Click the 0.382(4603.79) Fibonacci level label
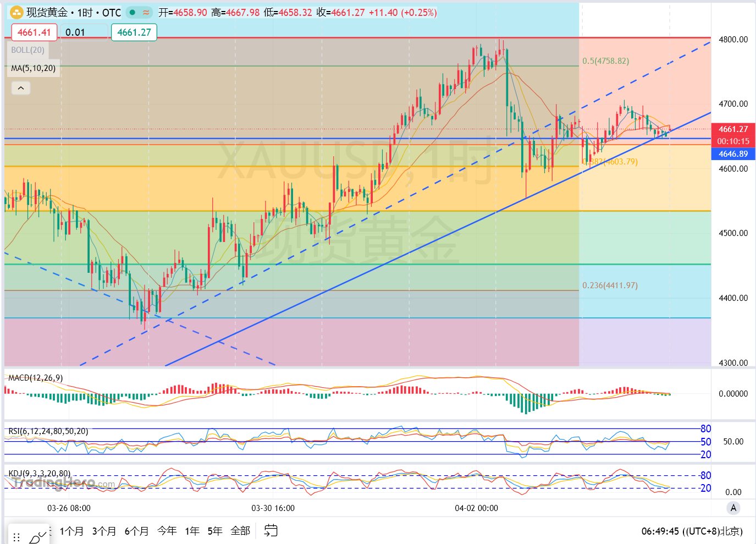Image resolution: width=756 pixels, height=544 pixels. 611,162
